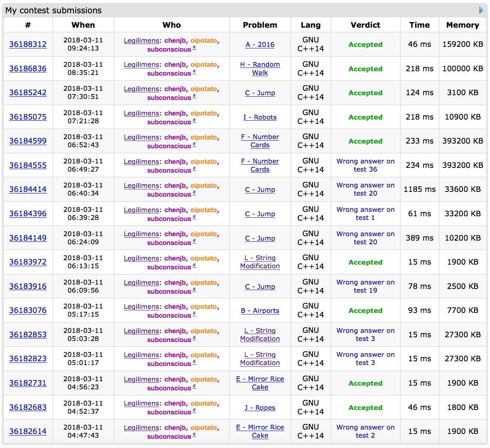Open submission 36182853

(28, 335)
